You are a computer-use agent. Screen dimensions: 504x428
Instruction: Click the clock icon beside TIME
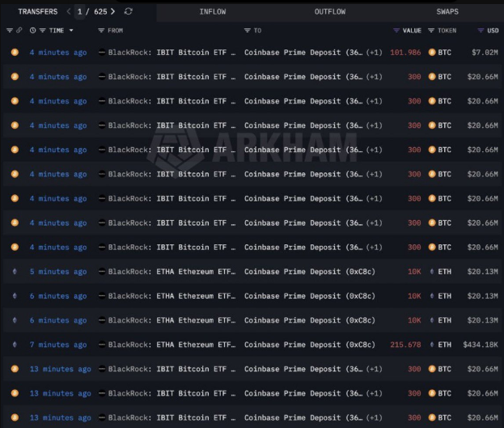33,31
